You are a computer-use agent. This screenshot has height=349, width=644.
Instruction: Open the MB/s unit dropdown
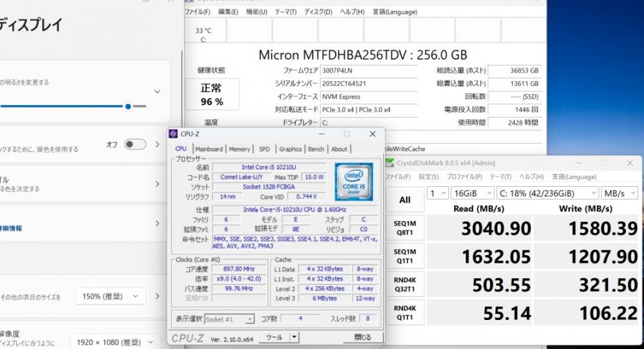[x=620, y=193]
